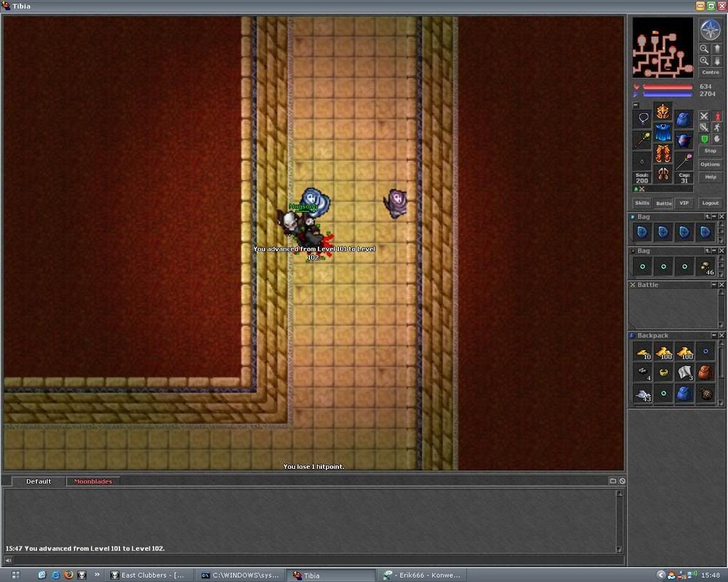The height and width of the screenshot is (582, 728).
Task: Open the VIP list
Action: (x=684, y=203)
